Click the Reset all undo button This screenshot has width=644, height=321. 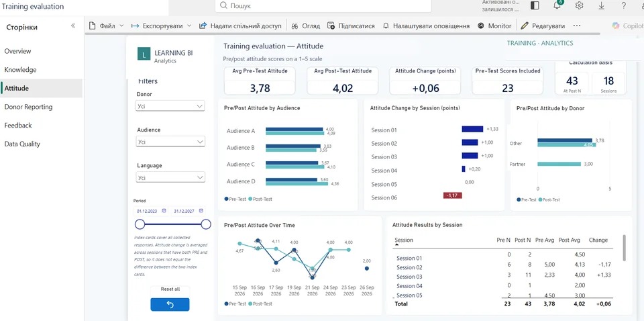[x=170, y=305]
